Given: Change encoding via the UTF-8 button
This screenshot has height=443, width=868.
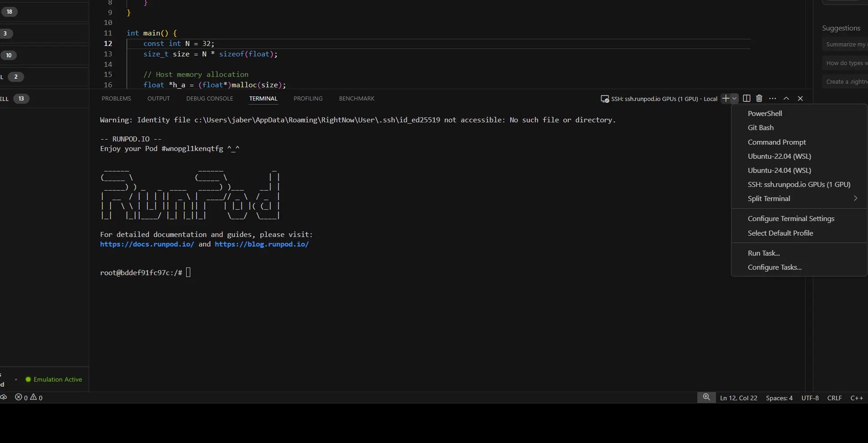Looking at the screenshot, I should [810, 397].
